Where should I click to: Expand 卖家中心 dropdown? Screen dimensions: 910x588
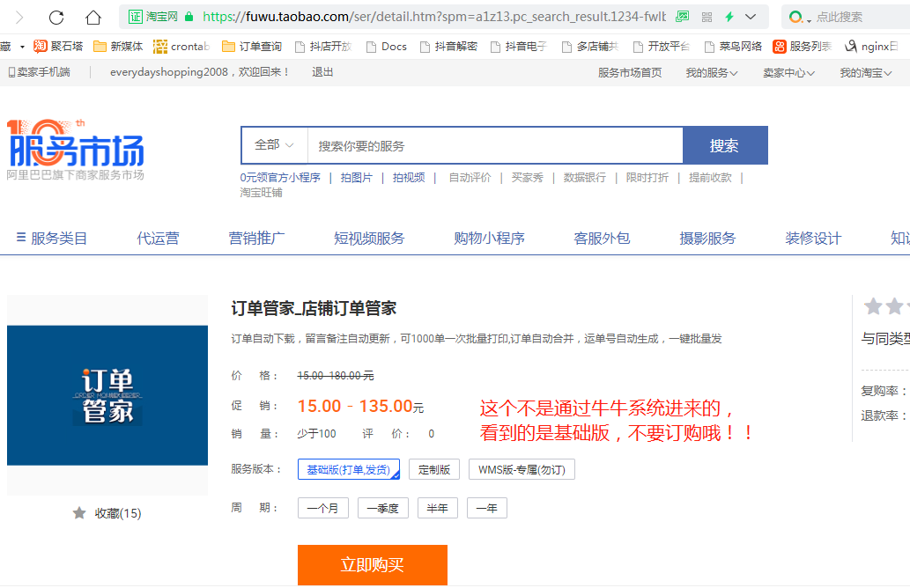(788, 72)
